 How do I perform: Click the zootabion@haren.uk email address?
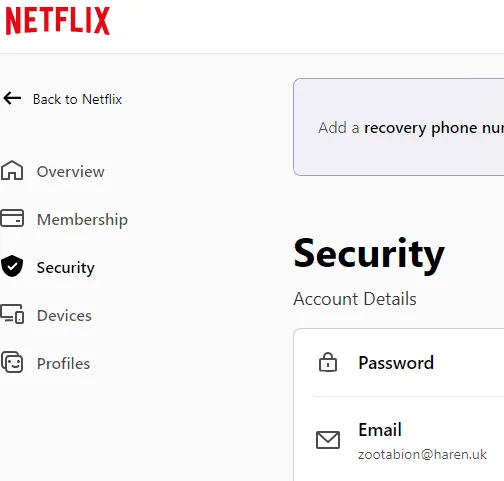point(422,455)
